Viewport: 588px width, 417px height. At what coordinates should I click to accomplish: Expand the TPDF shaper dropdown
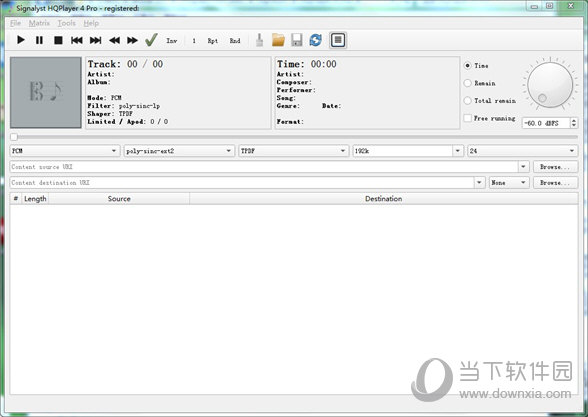294,151
